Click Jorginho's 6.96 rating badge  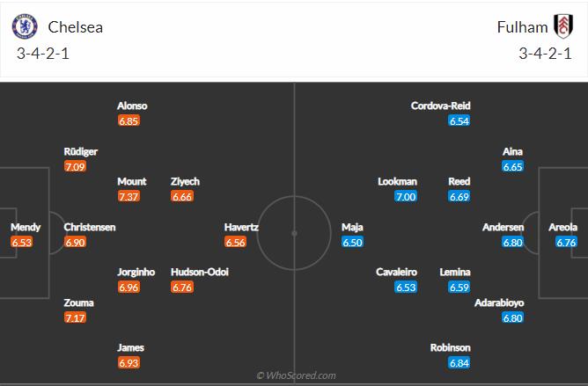coord(129,287)
